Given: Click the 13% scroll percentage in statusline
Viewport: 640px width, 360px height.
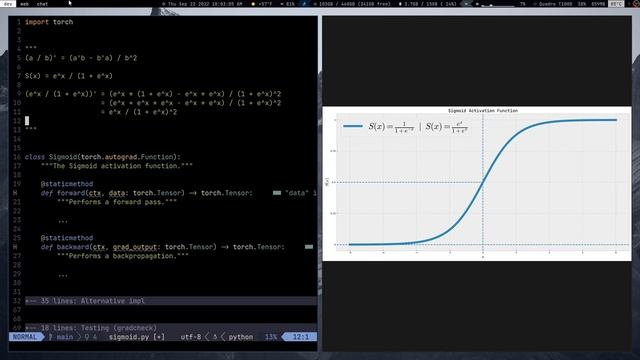Looking at the screenshot, I should pyautogui.click(x=271, y=337).
